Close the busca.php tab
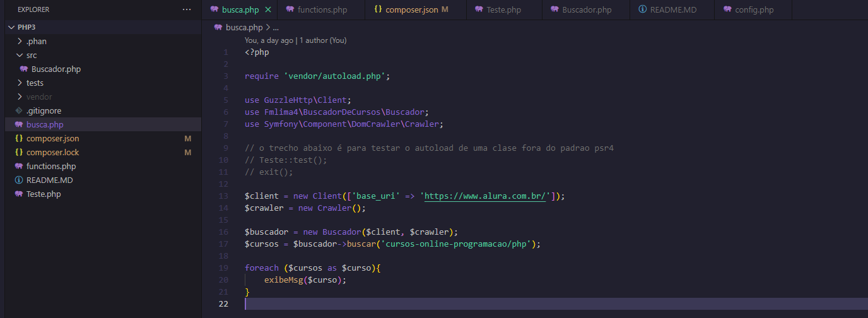The width and height of the screenshot is (868, 318). (268, 10)
